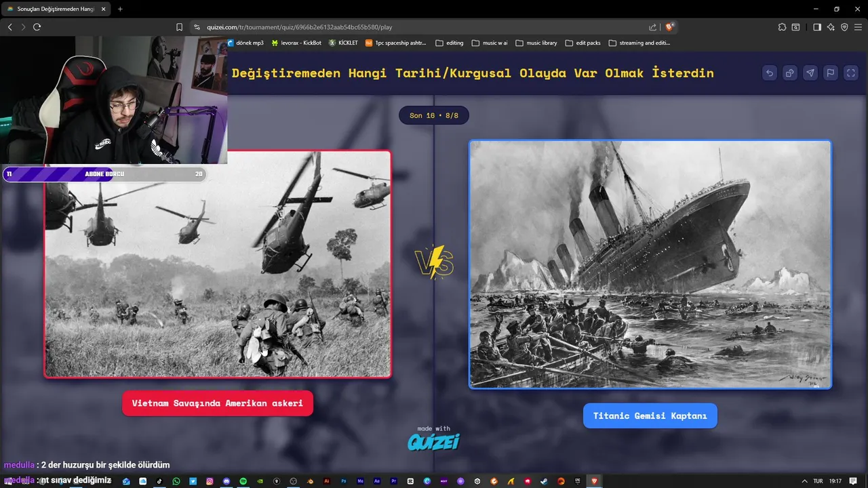Expand the 'music library' bookmarks folder
The height and width of the screenshot is (488, 868).
536,43
